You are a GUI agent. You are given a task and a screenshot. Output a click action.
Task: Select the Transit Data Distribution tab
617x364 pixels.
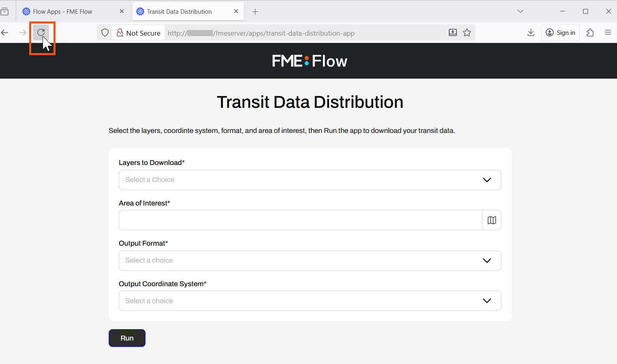tap(179, 12)
